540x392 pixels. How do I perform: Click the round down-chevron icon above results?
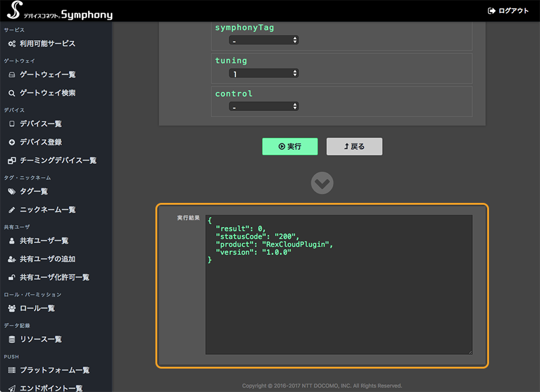(322, 183)
